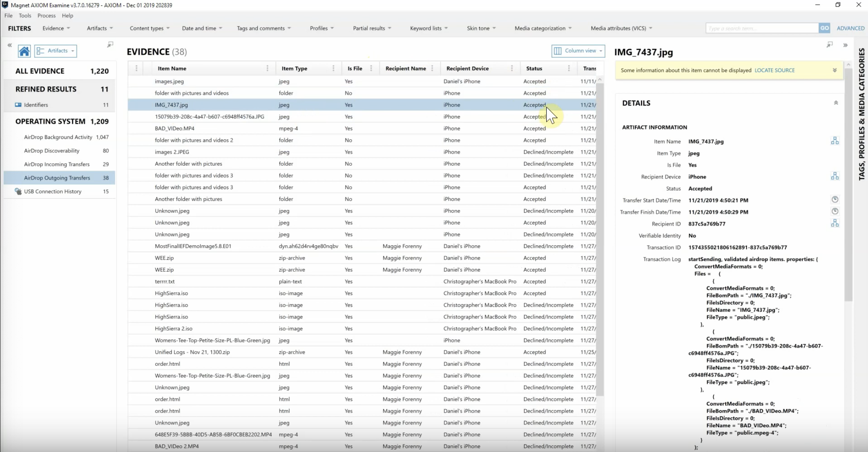
Task: Open the Date and time filter
Action: coord(202,28)
